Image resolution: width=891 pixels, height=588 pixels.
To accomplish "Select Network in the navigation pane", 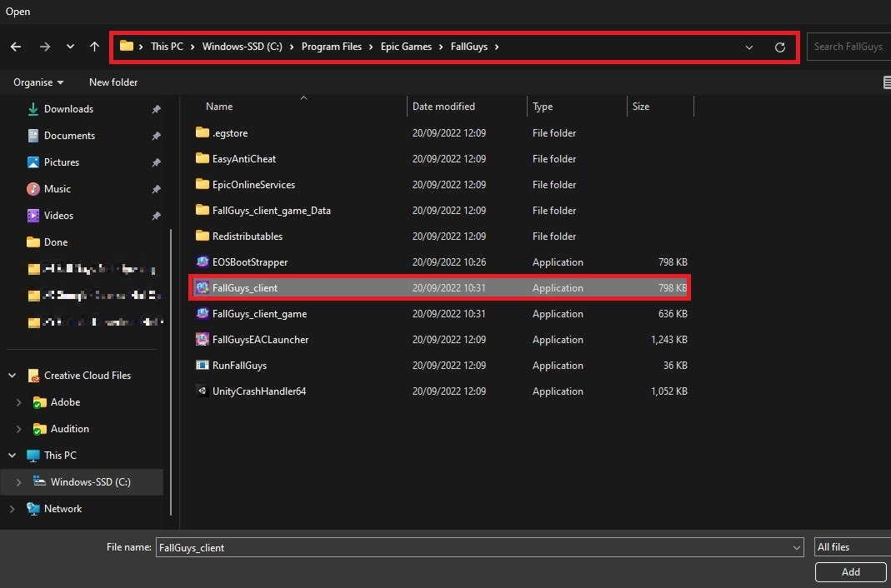I will point(63,509).
